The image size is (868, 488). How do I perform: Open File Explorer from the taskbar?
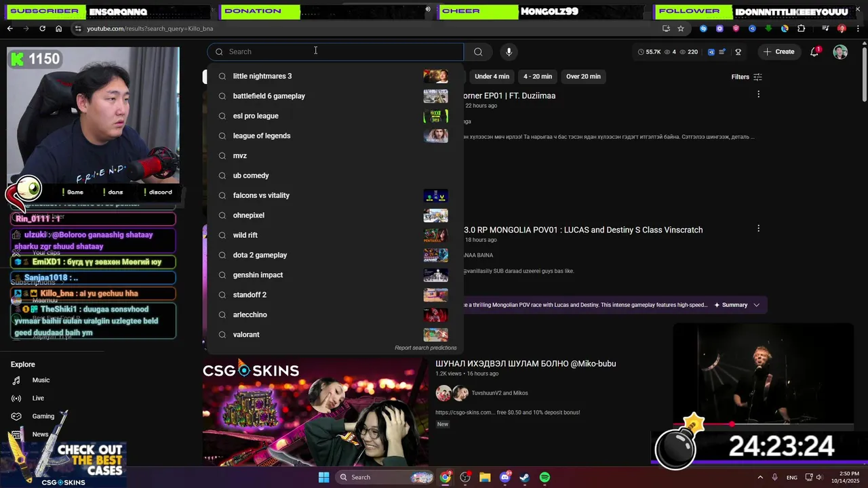[x=485, y=477]
